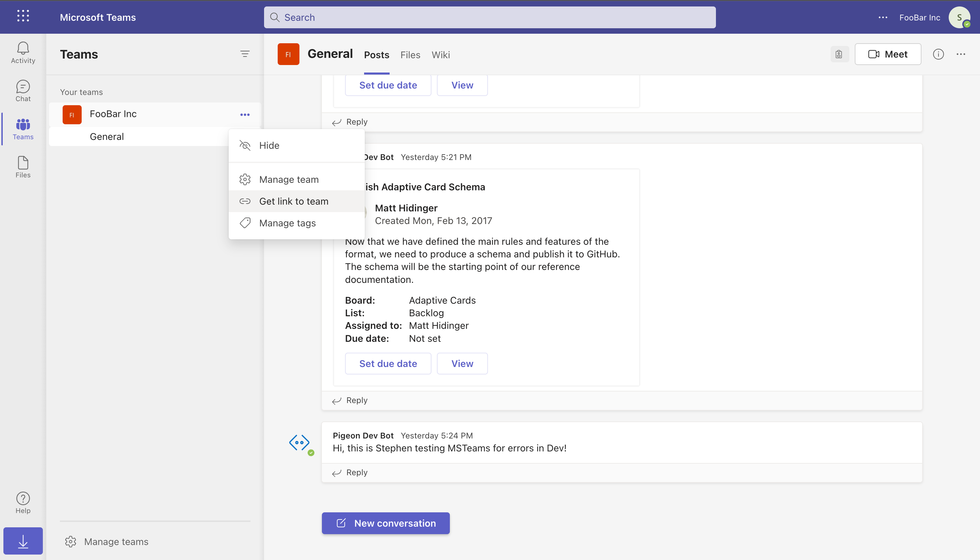
Task: Open Manage team from context menu
Action: [x=289, y=179]
